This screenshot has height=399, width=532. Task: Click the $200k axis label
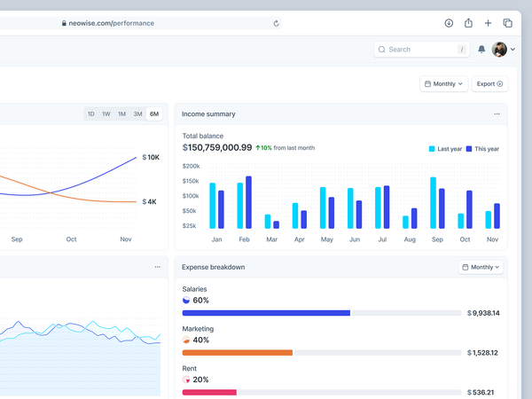click(191, 166)
